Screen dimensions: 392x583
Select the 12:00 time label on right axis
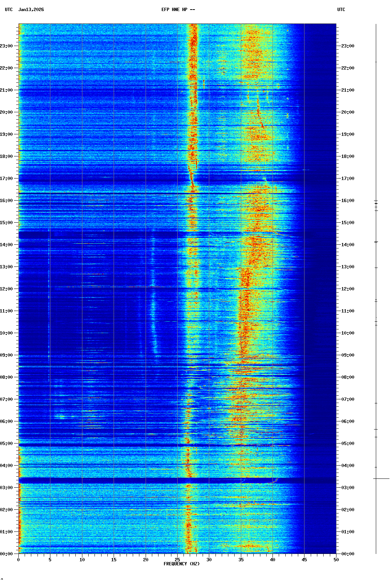tap(348, 289)
